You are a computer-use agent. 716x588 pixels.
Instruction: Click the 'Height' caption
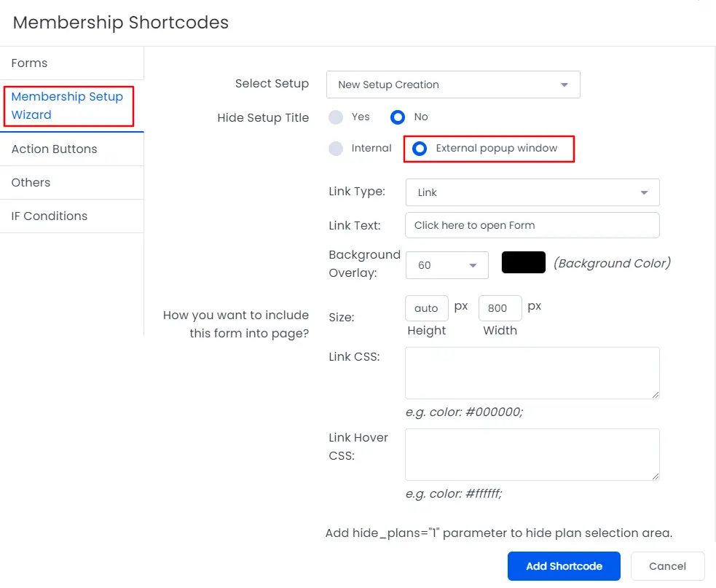(427, 331)
